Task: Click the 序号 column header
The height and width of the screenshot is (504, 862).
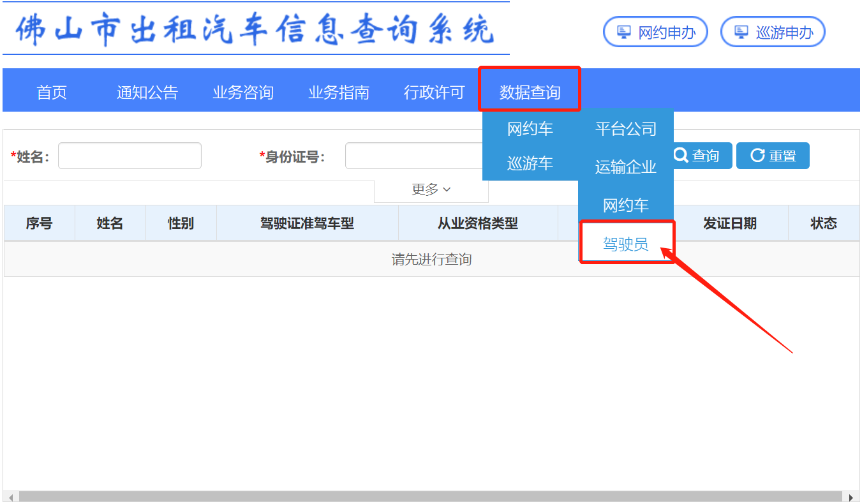Action: (x=40, y=223)
